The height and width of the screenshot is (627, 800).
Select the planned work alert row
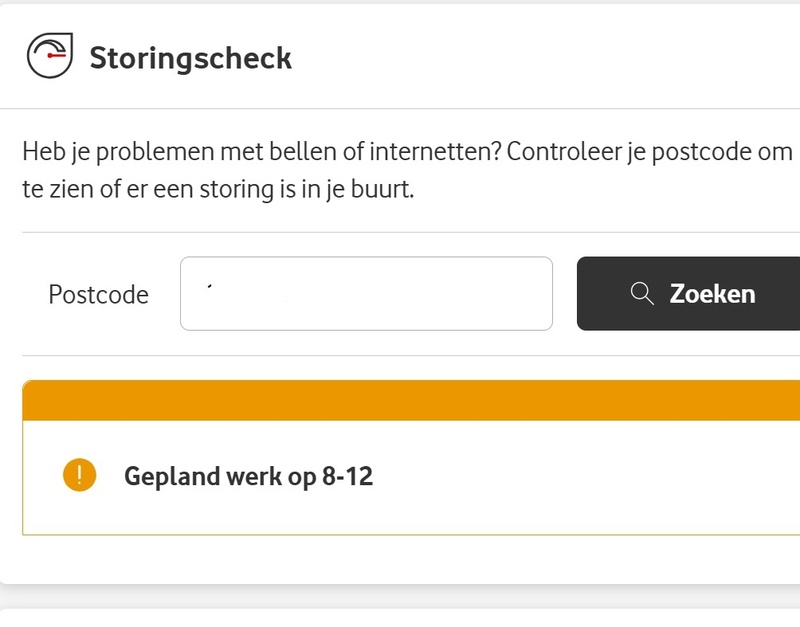pos(300,476)
